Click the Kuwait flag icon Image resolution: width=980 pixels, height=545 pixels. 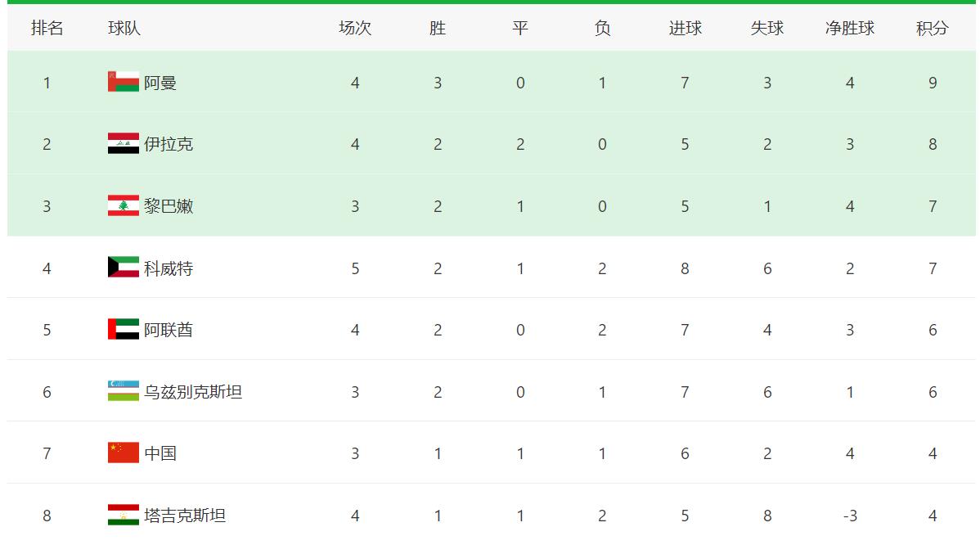pos(123,268)
